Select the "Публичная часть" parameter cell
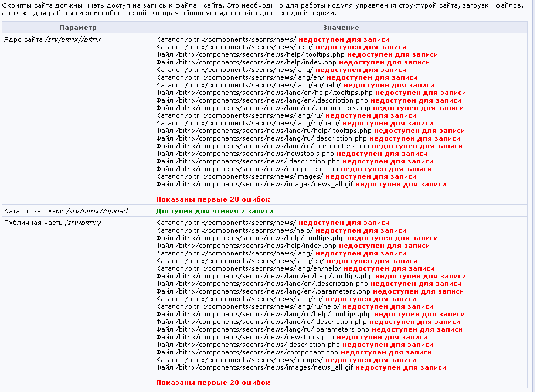 click(53, 223)
